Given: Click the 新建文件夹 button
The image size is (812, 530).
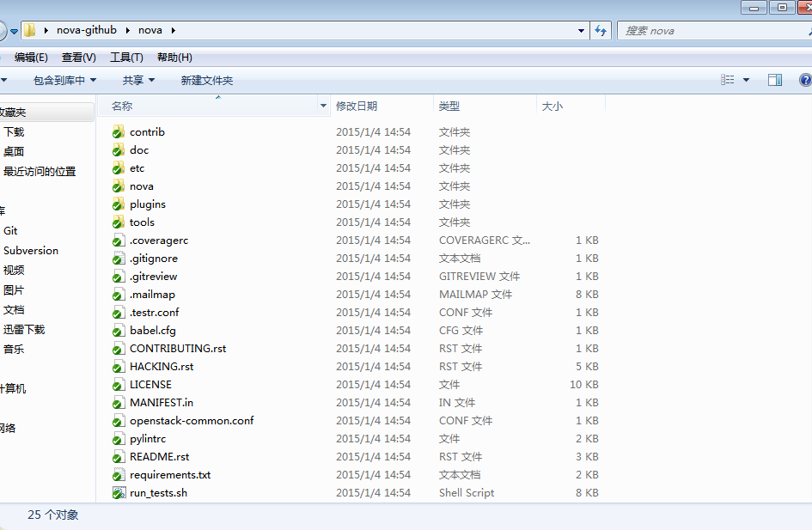Looking at the screenshot, I should (206, 80).
